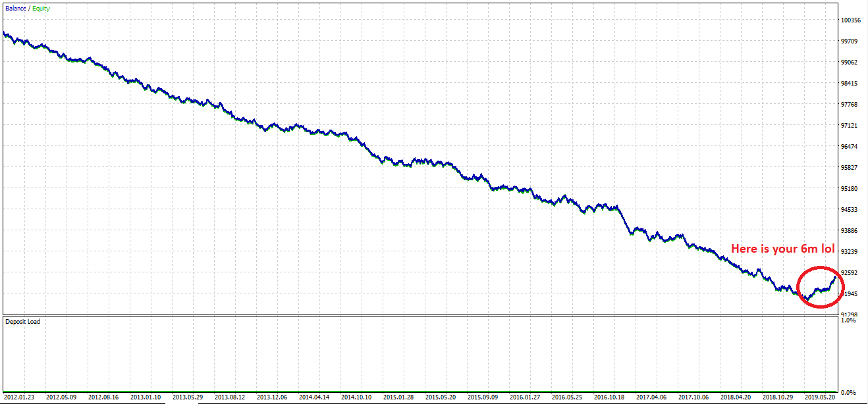Image resolution: width=868 pixels, height=404 pixels.
Task: Click the Balance legend label
Action: pos(16,9)
